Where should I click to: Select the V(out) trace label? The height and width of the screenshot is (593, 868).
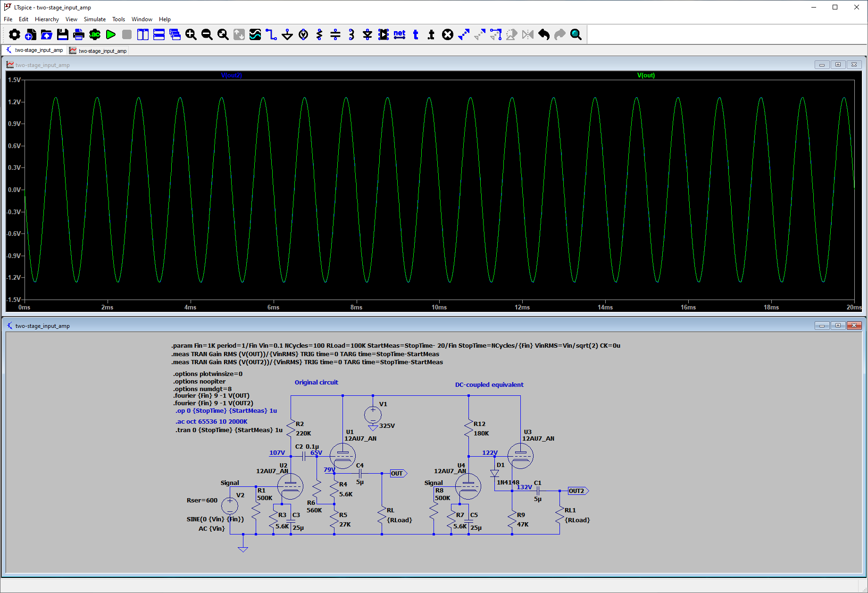pos(646,75)
